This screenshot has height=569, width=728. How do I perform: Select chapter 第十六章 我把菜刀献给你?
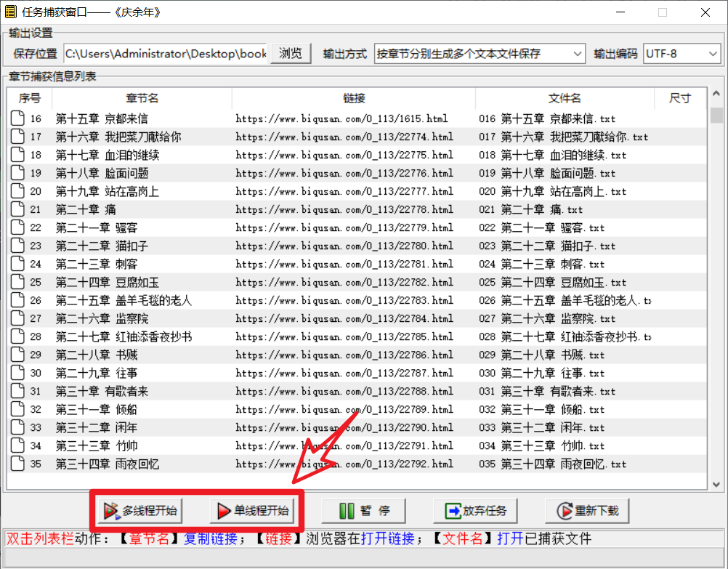coord(118,137)
